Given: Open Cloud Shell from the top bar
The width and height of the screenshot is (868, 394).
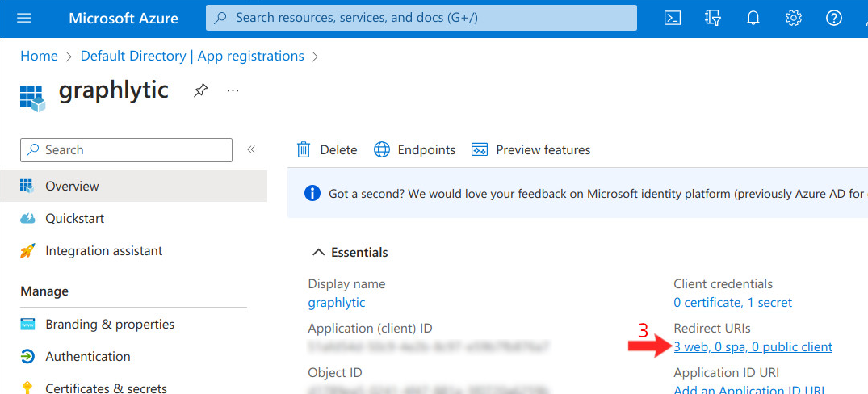Looking at the screenshot, I should (x=673, y=19).
